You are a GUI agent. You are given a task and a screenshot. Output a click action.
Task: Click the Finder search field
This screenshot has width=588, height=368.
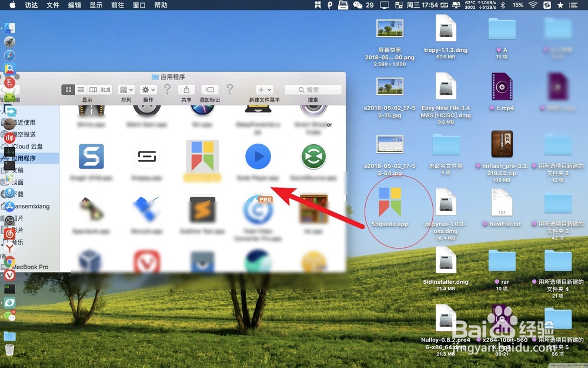(x=313, y=89)
